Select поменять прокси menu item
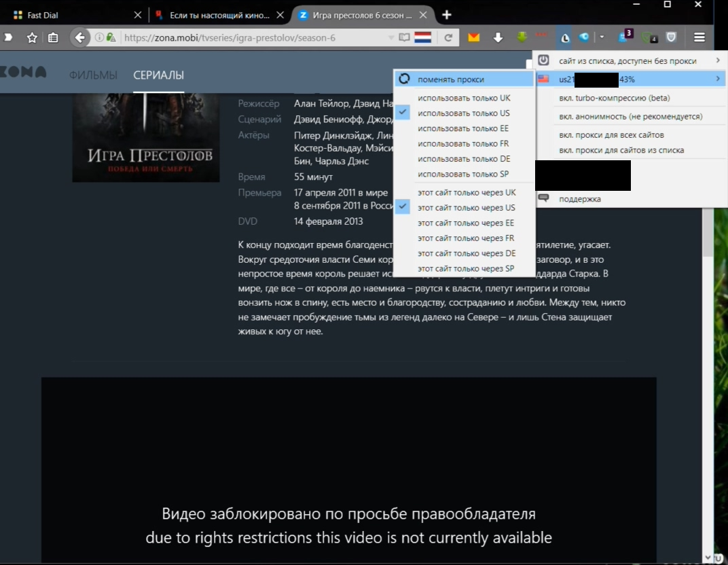 464,79
